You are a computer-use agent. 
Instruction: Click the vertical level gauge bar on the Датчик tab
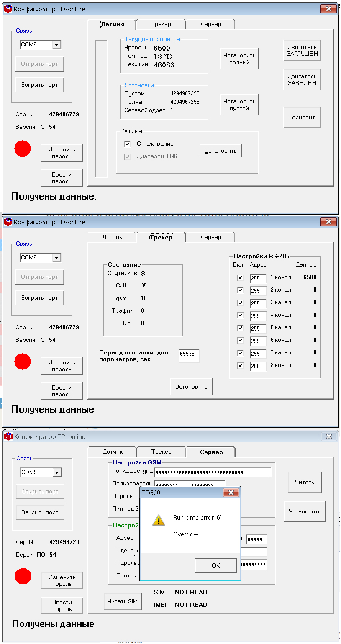click(x=101, y=109)
